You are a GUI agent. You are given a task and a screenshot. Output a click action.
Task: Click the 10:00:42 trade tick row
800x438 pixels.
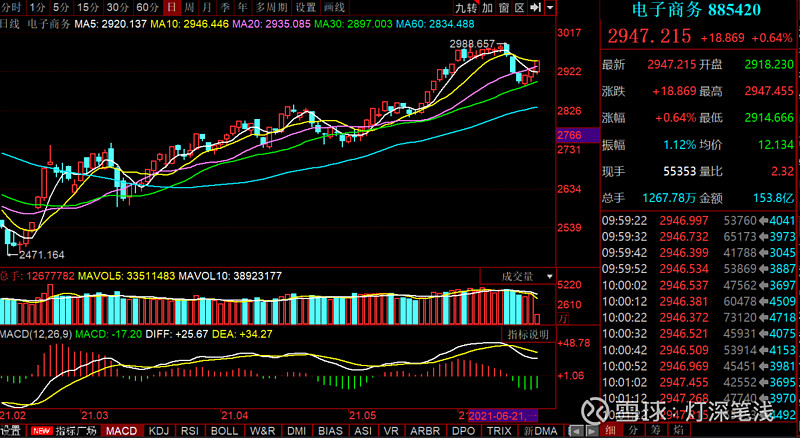point(698,350)
